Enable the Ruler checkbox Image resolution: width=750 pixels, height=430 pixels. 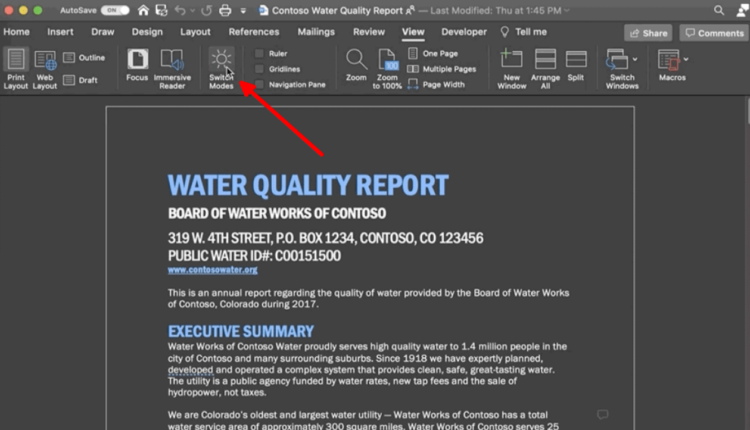coord(259,54)
